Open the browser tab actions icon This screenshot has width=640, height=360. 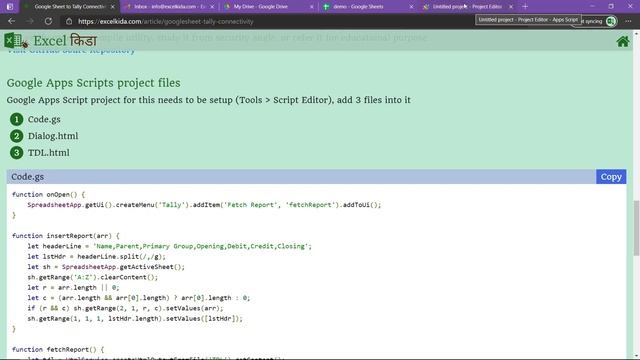[10, 7]
